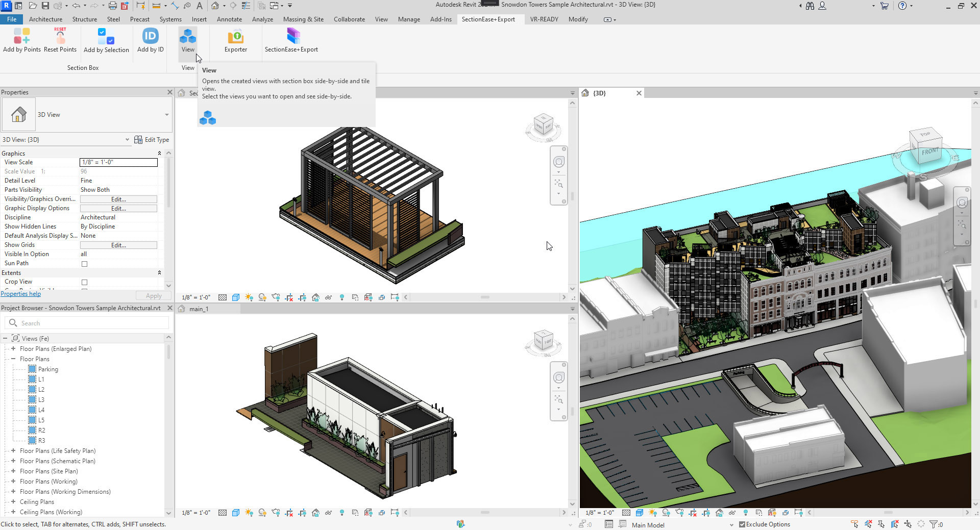Click Edit button for Visibility/Graphics Overrides
Viewport: 980px width, 530px height.
point(118,199)
